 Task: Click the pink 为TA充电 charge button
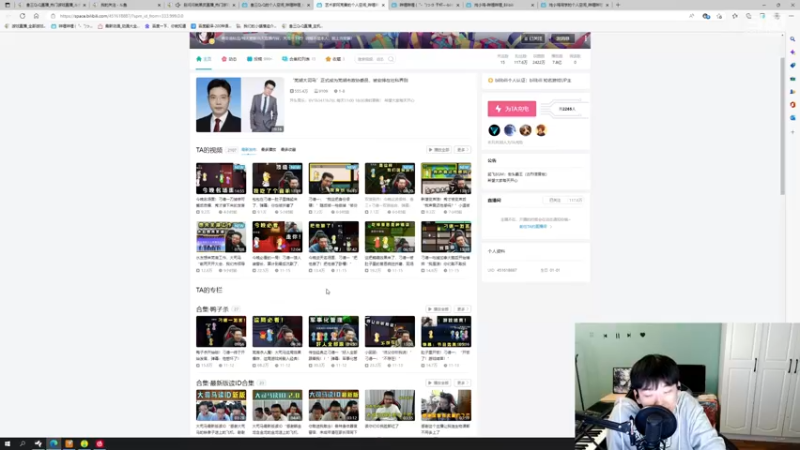point(512,109)
